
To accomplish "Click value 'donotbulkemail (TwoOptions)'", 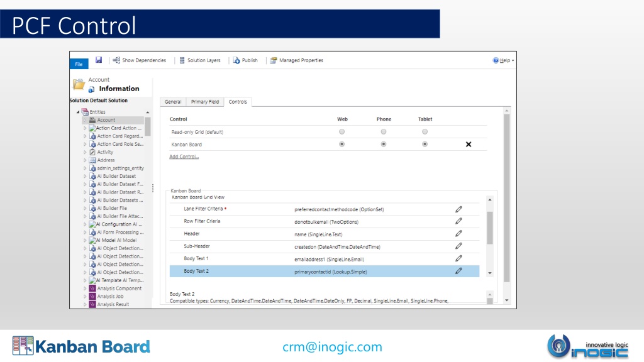I will click(x=326, y=222).
